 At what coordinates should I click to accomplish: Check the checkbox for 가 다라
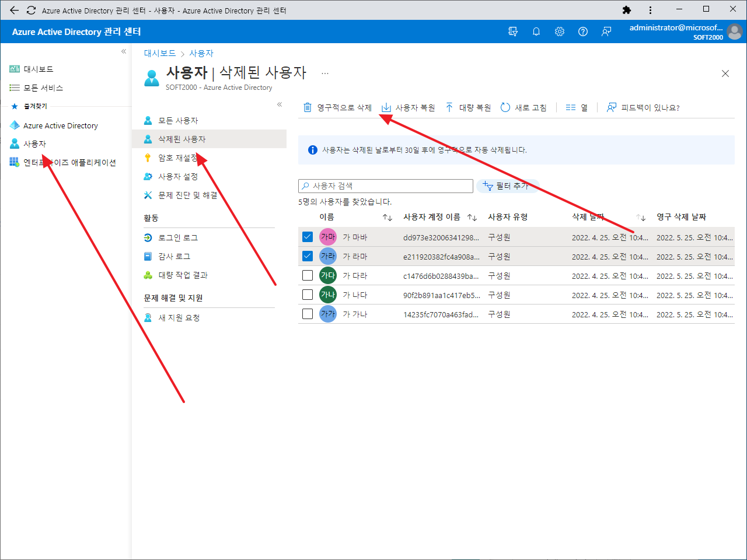(308, 275)
